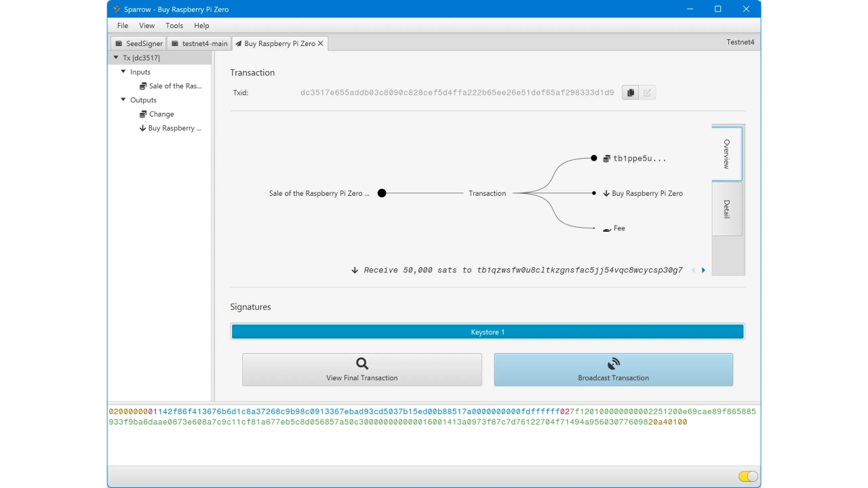
Task: Click the black input node circle
Action: [382, 193]
